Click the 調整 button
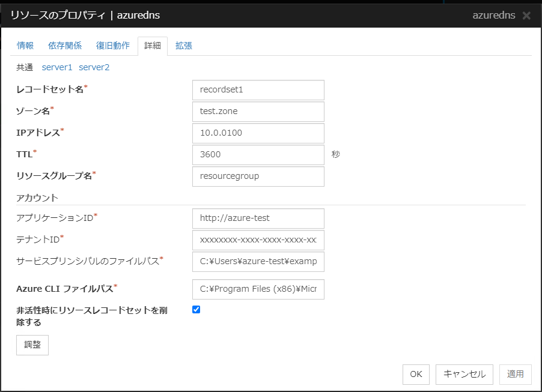Image resolution: width=542 pixels, height=392 pixels. 32,345
